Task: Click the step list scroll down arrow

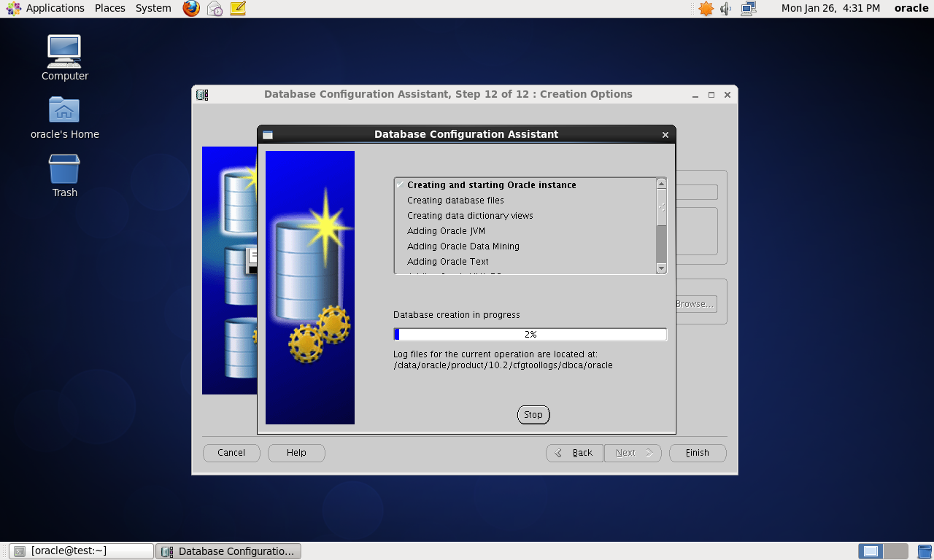Action: (661, 268)
